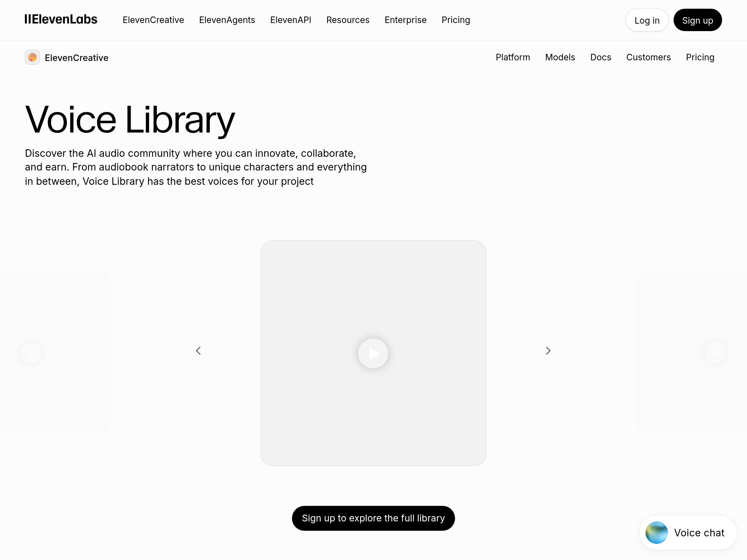Screen dimensions: 747x560
Task: Open Customers in ElevenCreative sub-navigation
Action: point(648,57)
